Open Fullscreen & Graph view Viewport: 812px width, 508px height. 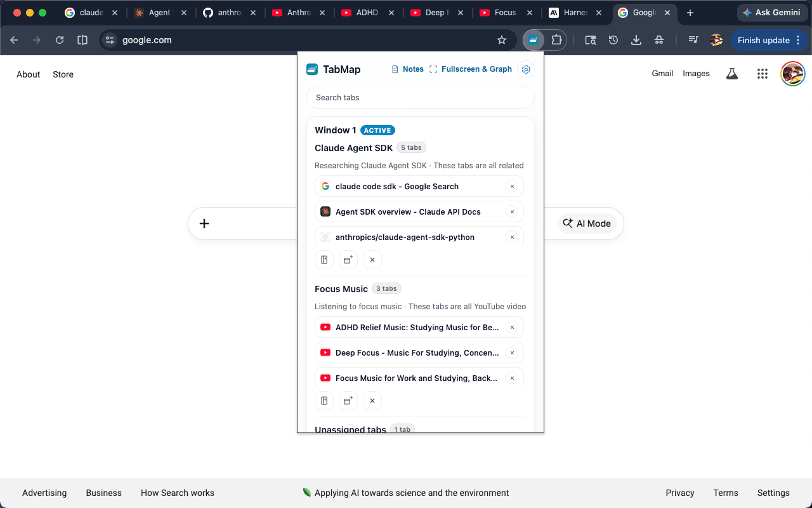[x=471, y=69]
